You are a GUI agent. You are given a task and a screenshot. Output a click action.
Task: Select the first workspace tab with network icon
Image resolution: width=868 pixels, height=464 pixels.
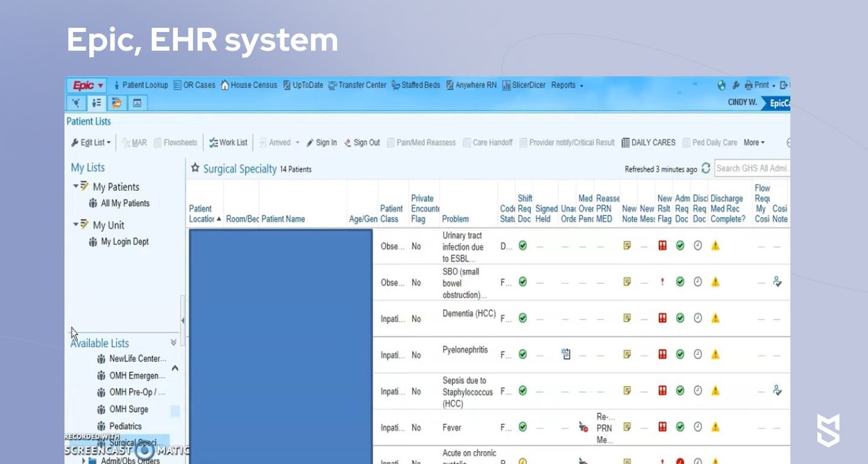77,103
